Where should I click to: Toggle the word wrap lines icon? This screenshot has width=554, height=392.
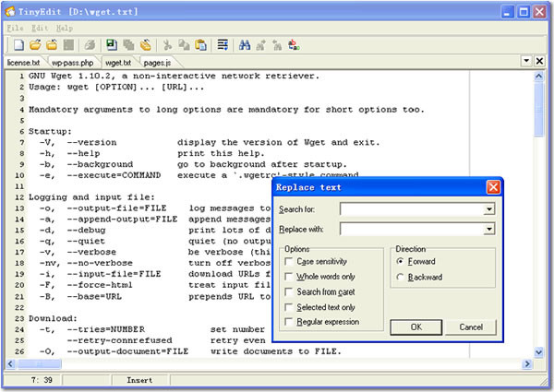(x=223, y=43)
